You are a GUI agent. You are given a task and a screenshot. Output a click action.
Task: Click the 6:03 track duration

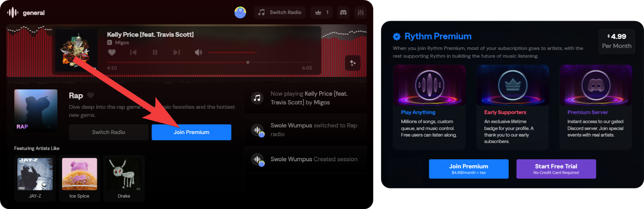[x=307, y=68]
